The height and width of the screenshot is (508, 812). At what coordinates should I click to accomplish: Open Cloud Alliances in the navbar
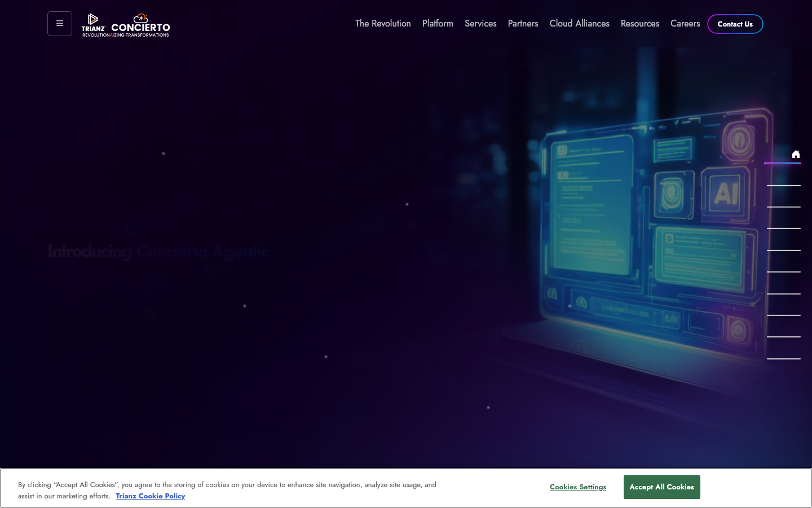(x=580, y=24)
